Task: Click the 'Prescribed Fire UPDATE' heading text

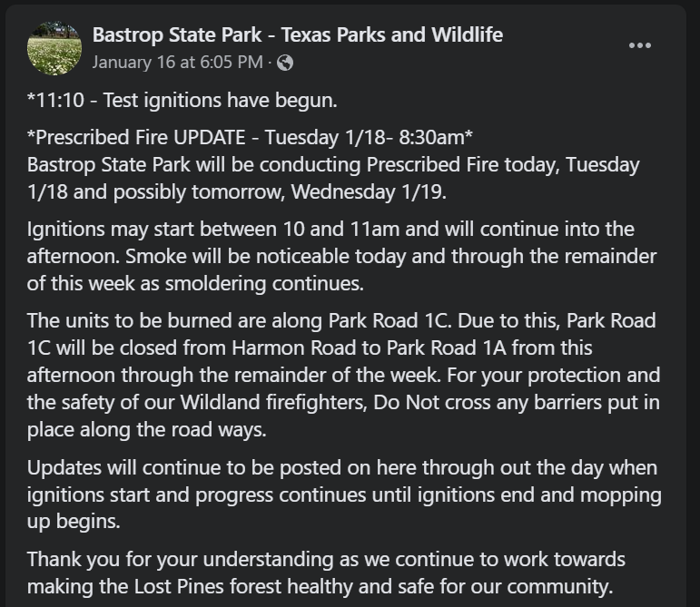Action: pyautogui.click(x=136, y=139)
